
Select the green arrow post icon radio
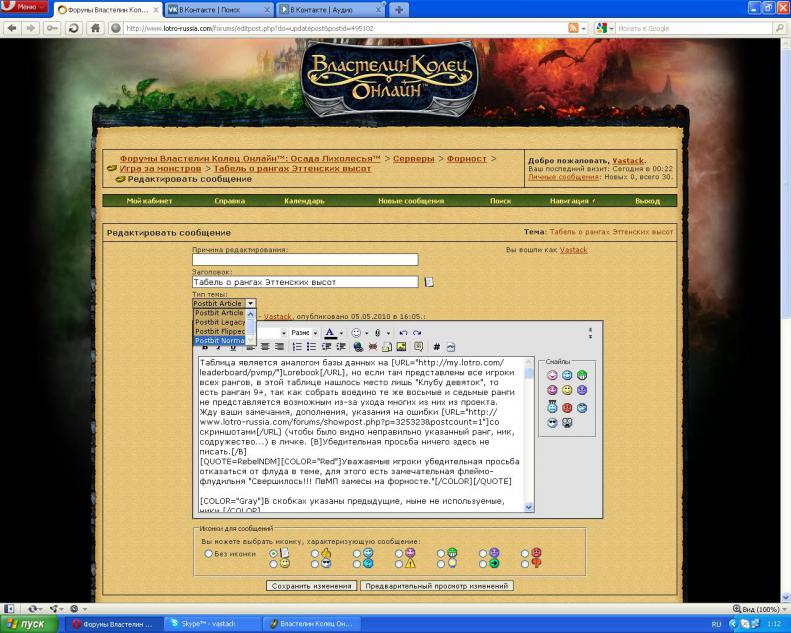pos(483,563)
